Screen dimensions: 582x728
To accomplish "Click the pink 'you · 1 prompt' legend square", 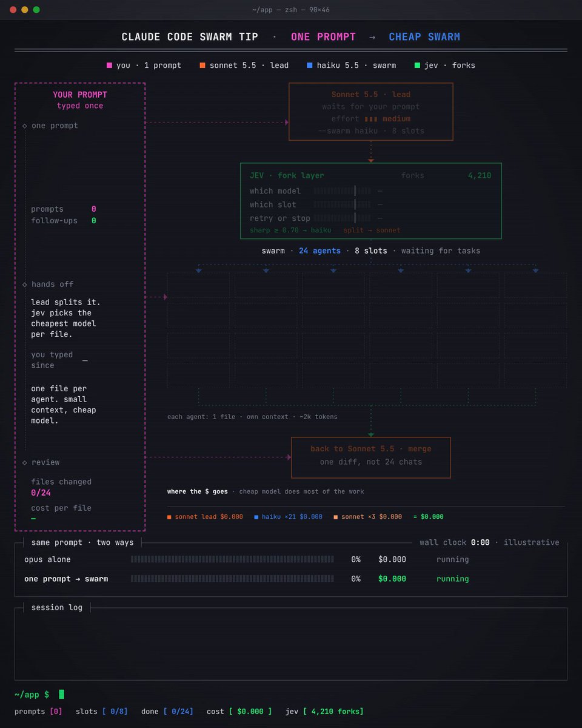I will (x=109, y=65).
